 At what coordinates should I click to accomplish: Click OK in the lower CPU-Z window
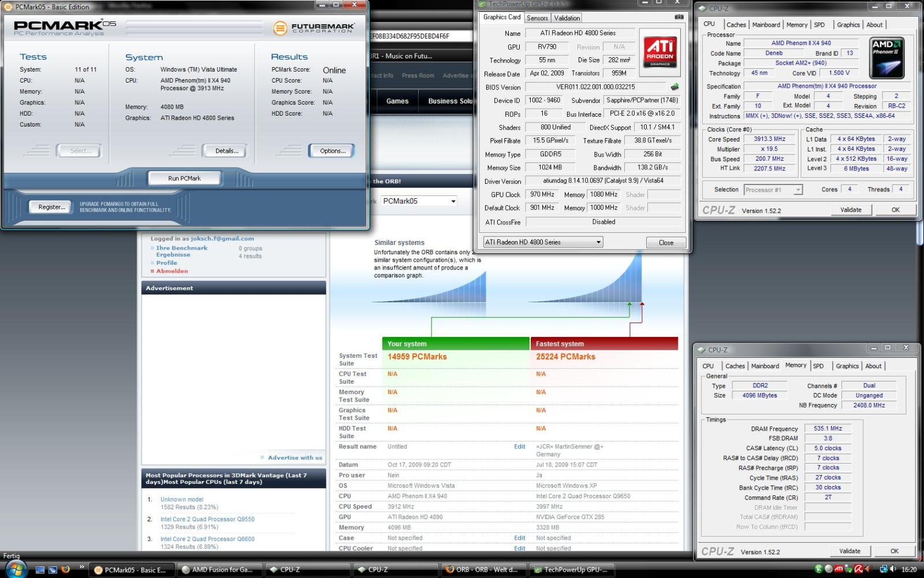click(x=894, y=551)
